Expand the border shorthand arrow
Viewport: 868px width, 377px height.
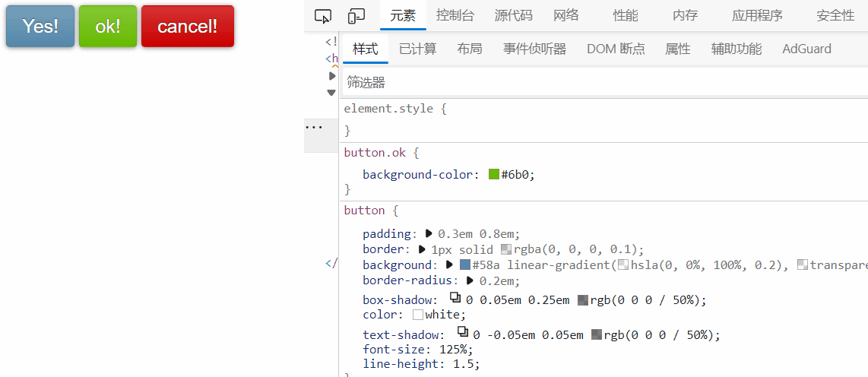422,249
